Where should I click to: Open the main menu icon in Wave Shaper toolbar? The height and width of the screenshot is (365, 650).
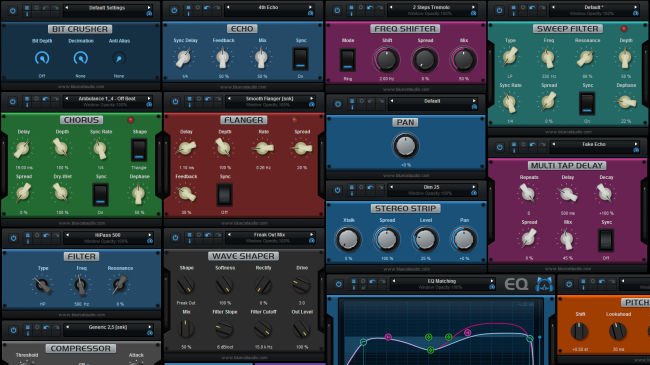[x=189, y=235]
